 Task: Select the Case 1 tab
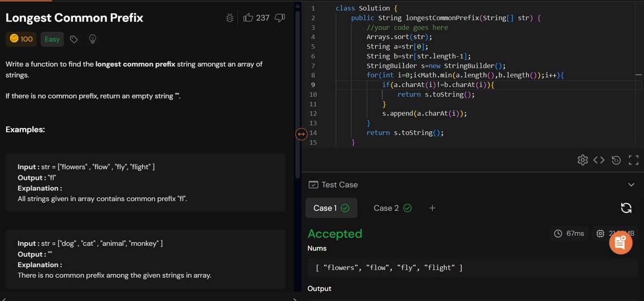click(x=331, y=208)
